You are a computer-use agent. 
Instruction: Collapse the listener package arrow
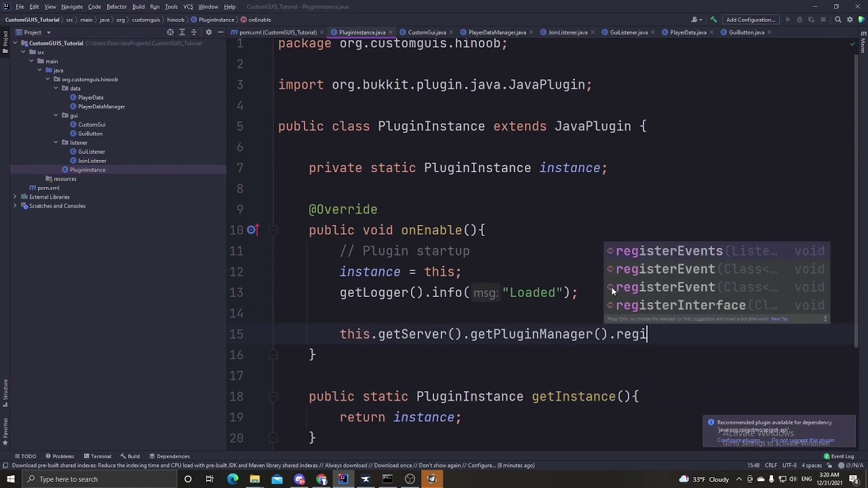(56, 142)
